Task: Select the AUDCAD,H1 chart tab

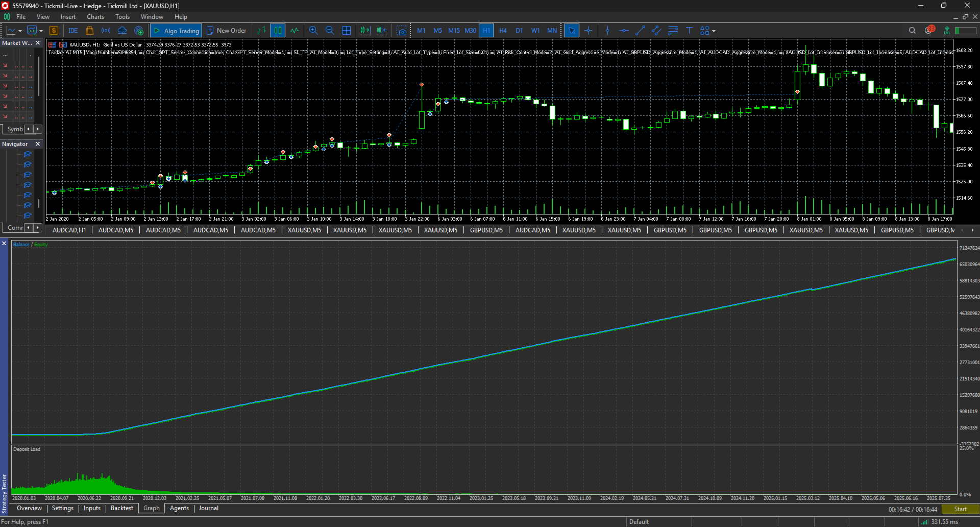Action: click(69, 230)
